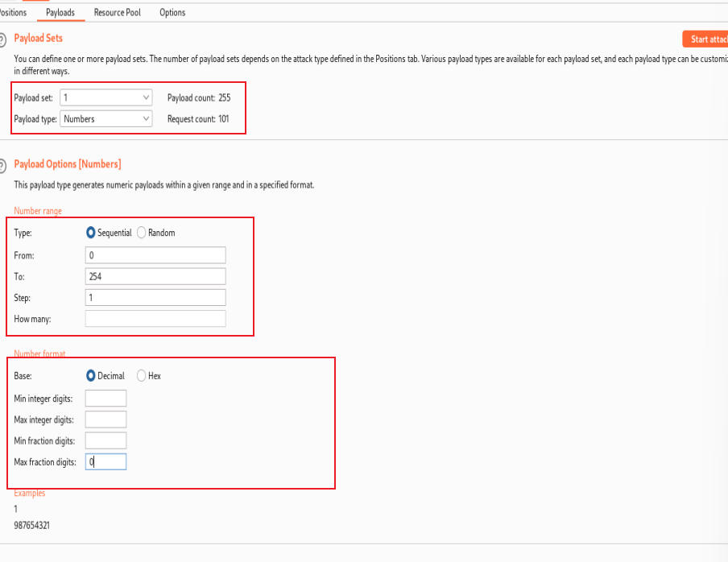The width and height of the screenshot is (728, 562).
Task: Open help for Payload Options section
Action: (x=2, y=166)
